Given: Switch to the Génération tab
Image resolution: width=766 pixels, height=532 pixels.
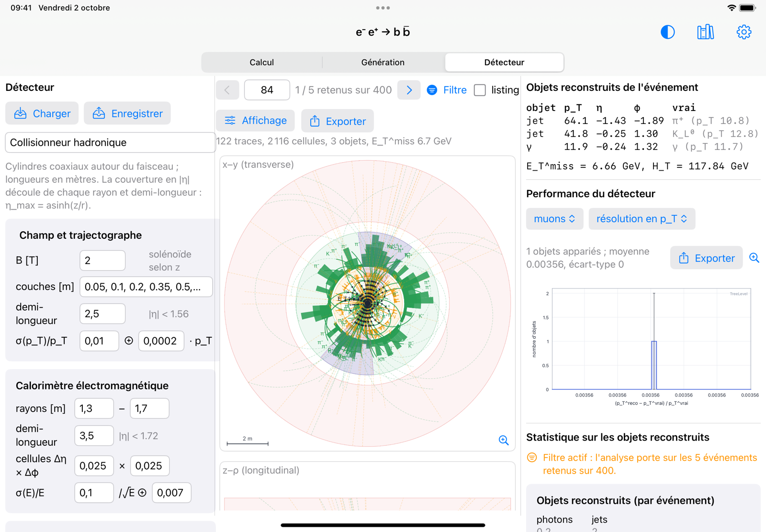Looking at the screenshot, I should click(x=383, y=62).
